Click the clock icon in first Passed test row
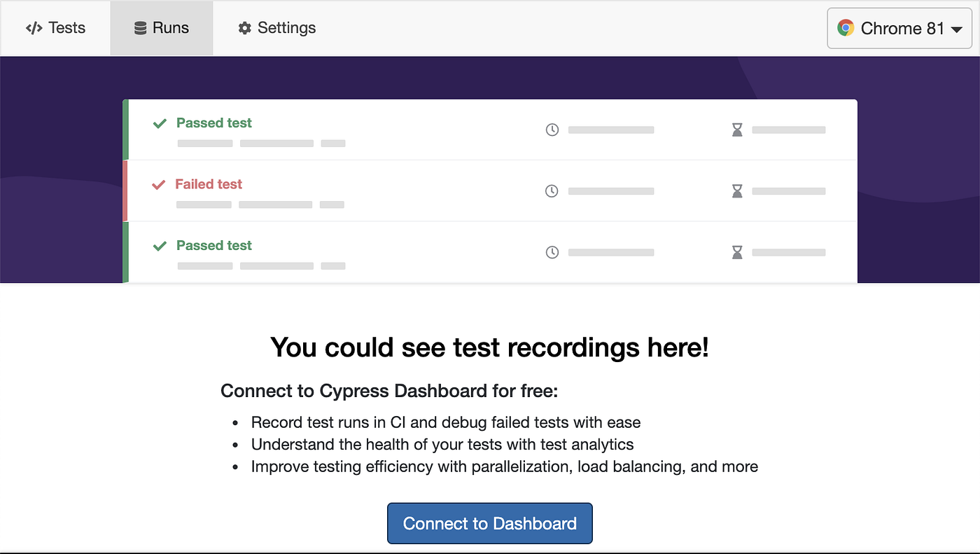Viewport: 980px width, 554px height. [552, 130]
